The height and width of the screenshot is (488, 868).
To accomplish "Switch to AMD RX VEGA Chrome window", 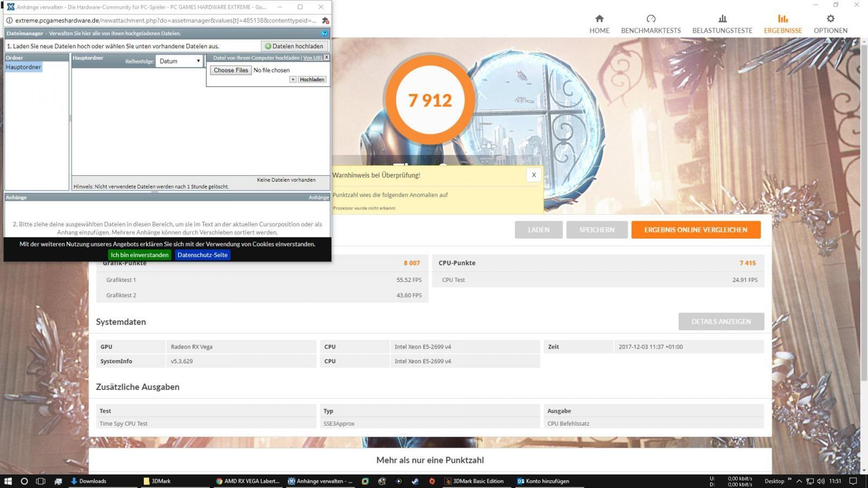I will click(x=248, y=481).
